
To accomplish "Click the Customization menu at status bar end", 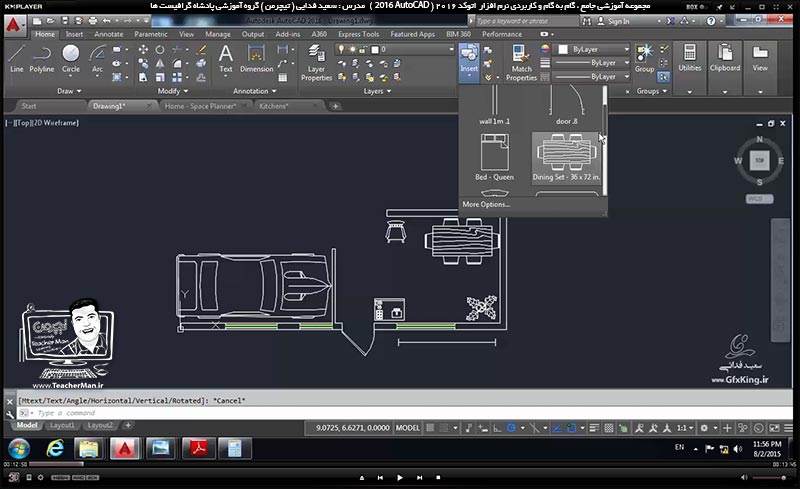I will [x=788, y=428].
